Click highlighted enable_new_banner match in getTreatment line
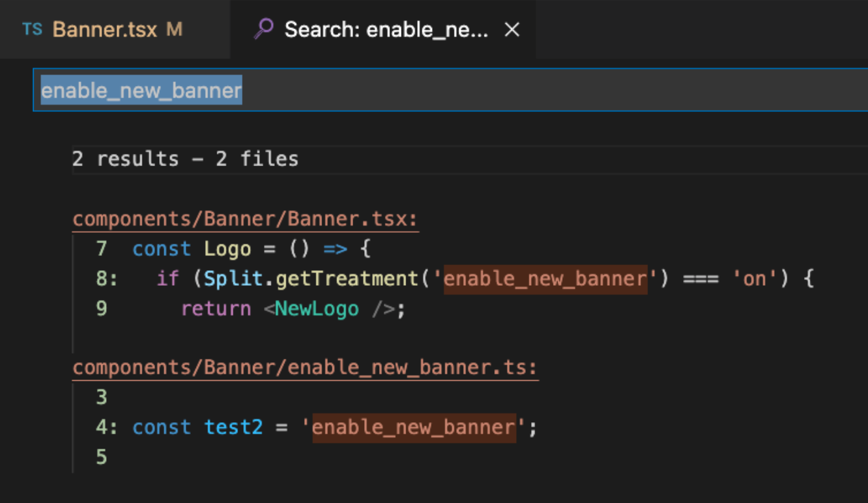The width and height of the screenshot is (868, 503). tap(545, 279)
